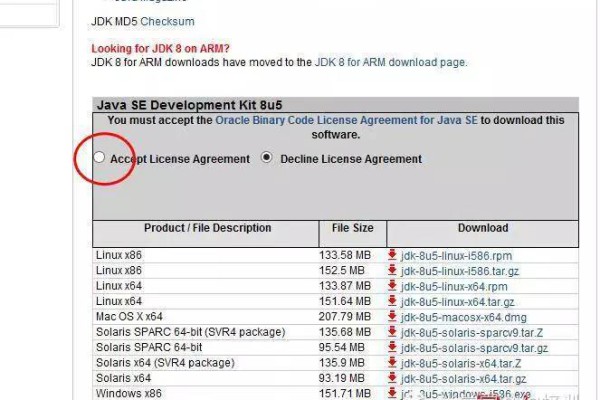Click the 'Looking for JDK 8 on ARM?' heading
This screenshot has height=400, width=600.
click(x=160, y=49)
